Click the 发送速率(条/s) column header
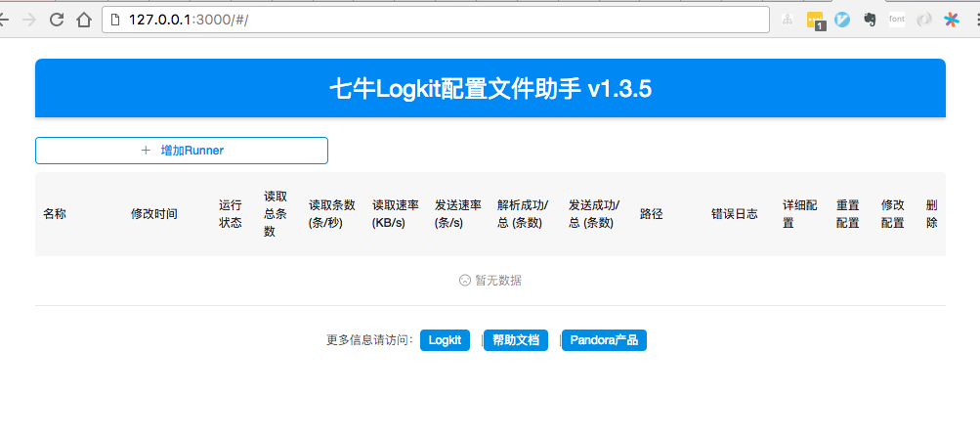The image size is (980, 440). click(458, 214)
